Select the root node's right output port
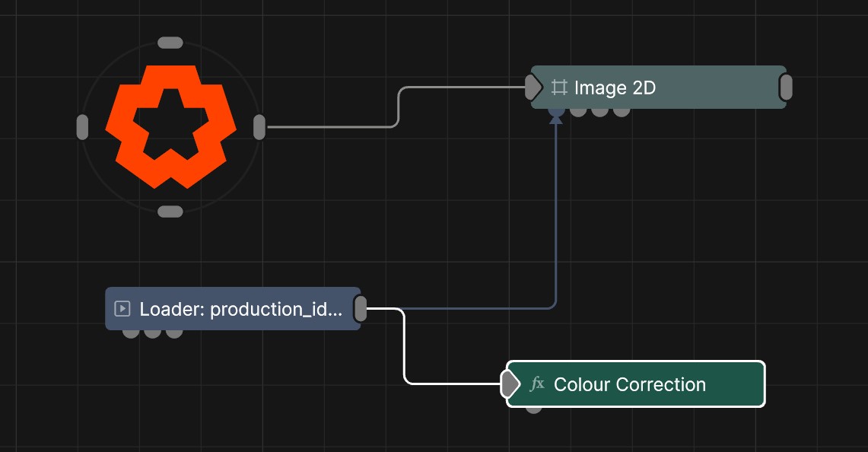The width and height of the screenshot is (868, 452). [259, 127]
